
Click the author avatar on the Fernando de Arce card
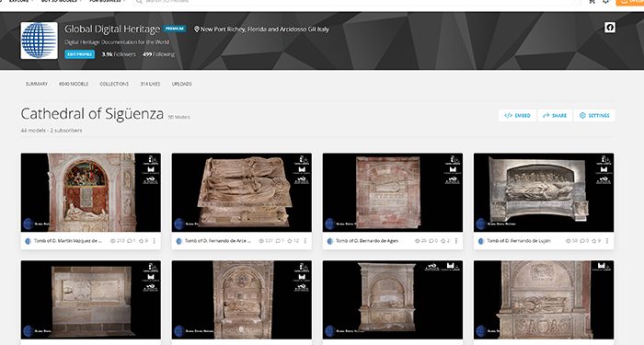[x=179, y=241]
